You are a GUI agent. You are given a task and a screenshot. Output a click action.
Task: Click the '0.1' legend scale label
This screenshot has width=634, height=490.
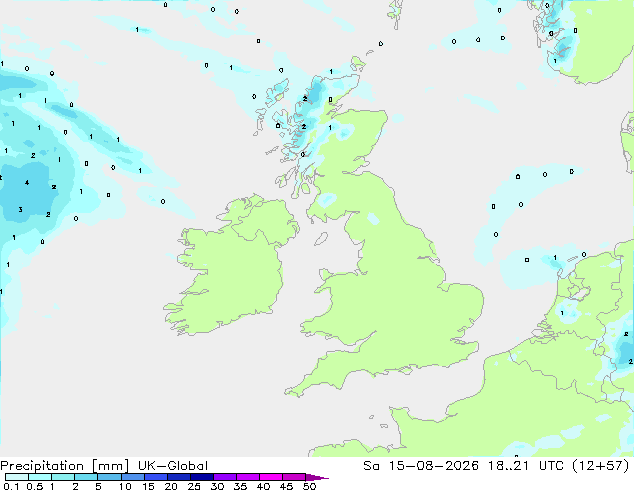coord(11,486)
